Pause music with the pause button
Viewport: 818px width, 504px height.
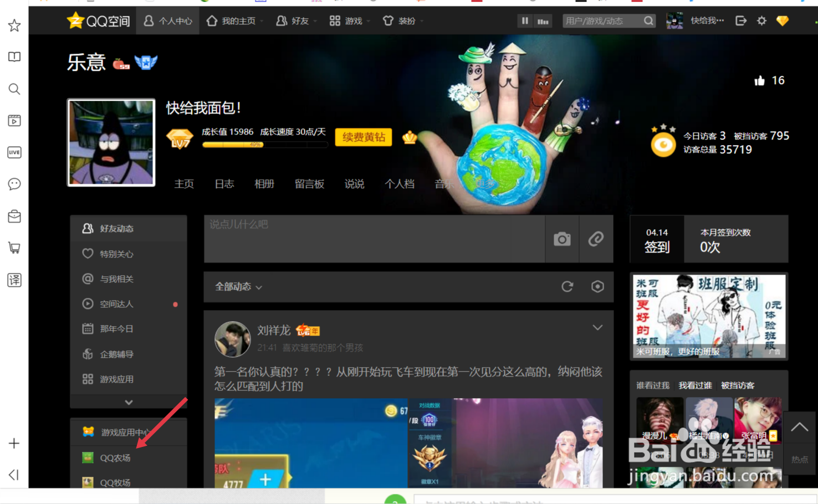(x=525, y=21)
